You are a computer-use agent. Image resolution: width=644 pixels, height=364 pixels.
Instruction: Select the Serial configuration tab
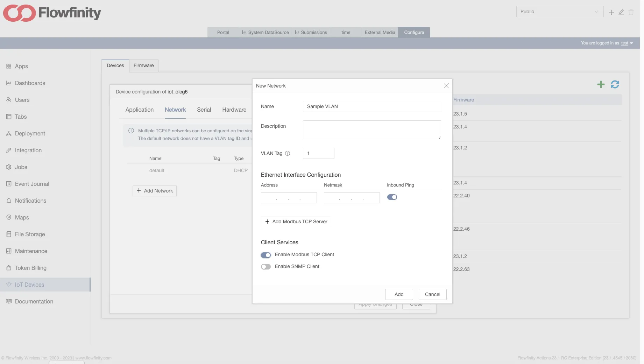tap(204, 110)
